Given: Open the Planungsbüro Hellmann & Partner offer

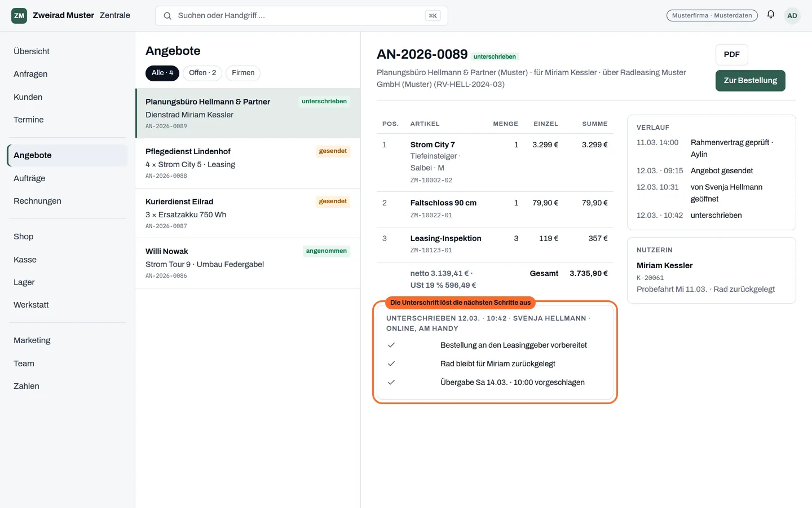Looking at the screenshot, I should coord(248,113).
